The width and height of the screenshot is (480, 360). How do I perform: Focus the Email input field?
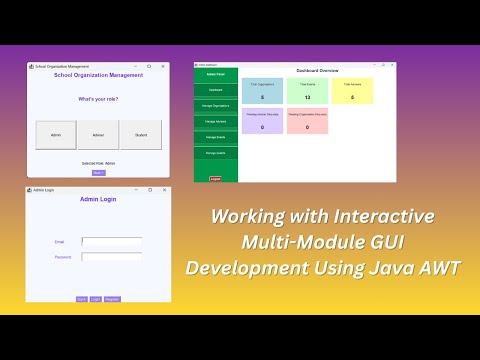point(112,241)
